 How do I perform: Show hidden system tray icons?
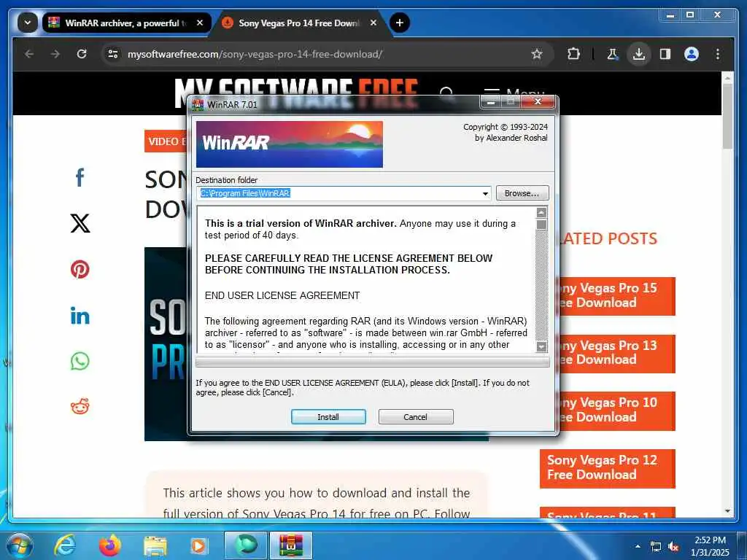(x=638, y=546)
